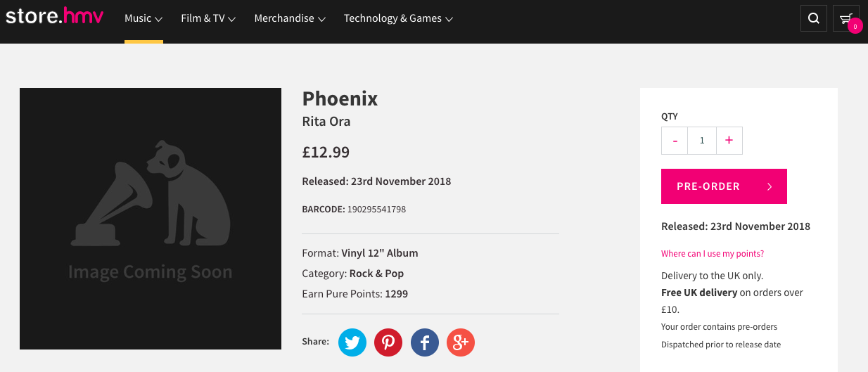This screenshot has width=868, height=372.
Task: Share on Google Plus icon
Action: (x=461, y=342)
